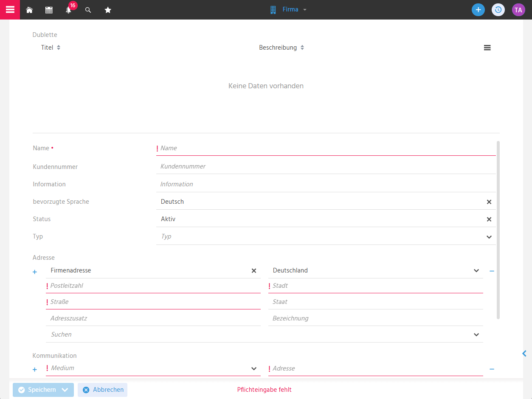
Task: Click the Dublette section label
Action: [45, 35]
